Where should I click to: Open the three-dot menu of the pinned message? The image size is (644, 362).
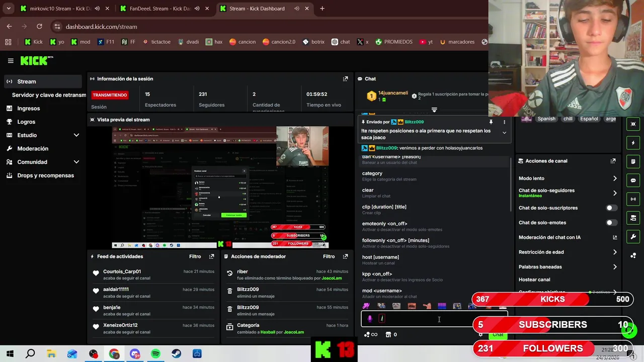click(x=504, y=122)
